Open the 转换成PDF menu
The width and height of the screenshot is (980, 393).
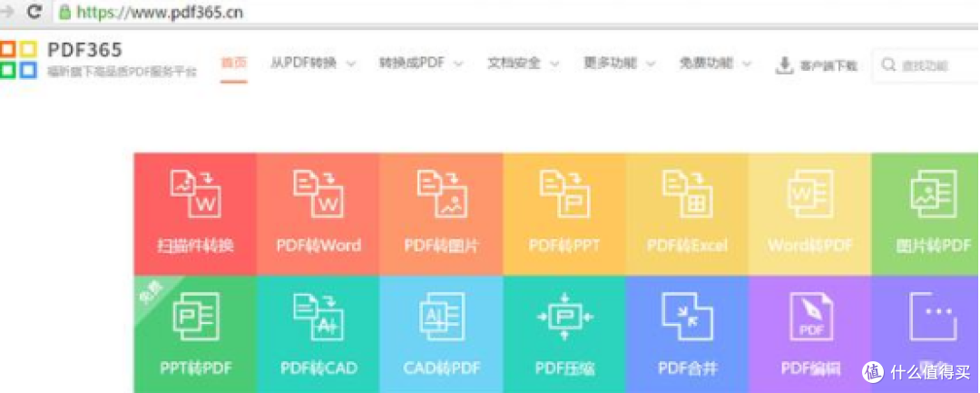[412, 64]
